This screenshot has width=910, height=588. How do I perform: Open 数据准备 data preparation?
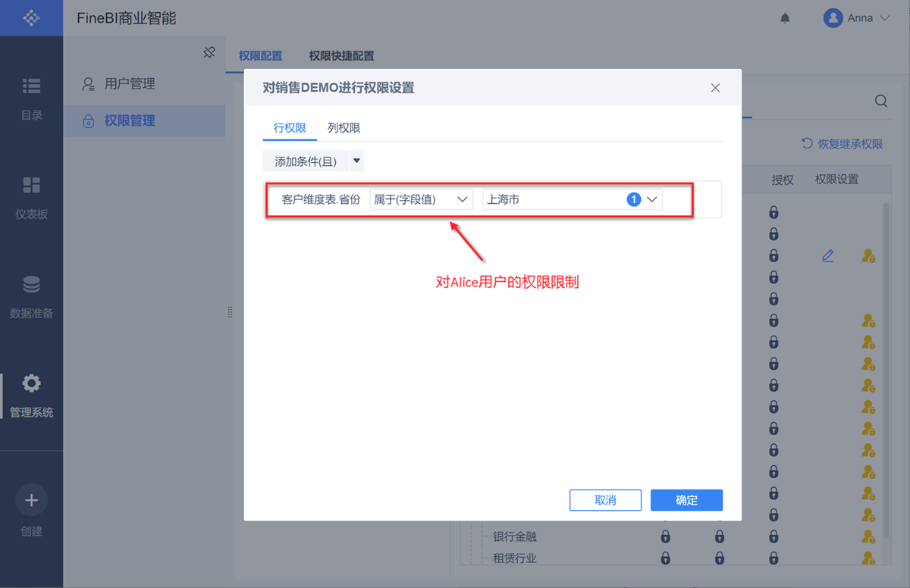pos(31,296)
